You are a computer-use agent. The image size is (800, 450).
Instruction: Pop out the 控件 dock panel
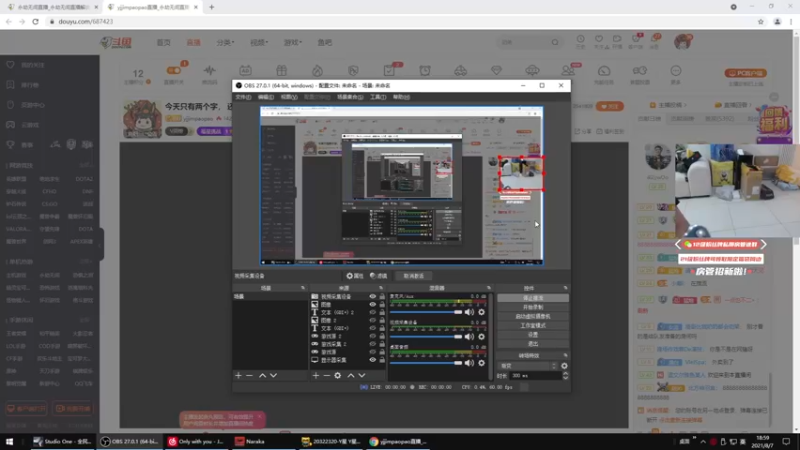coord(565,288)
